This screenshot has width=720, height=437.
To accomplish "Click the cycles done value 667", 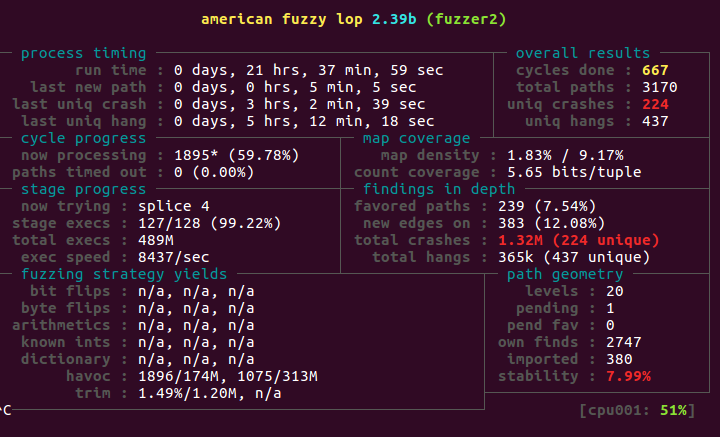I will point(655,70).
